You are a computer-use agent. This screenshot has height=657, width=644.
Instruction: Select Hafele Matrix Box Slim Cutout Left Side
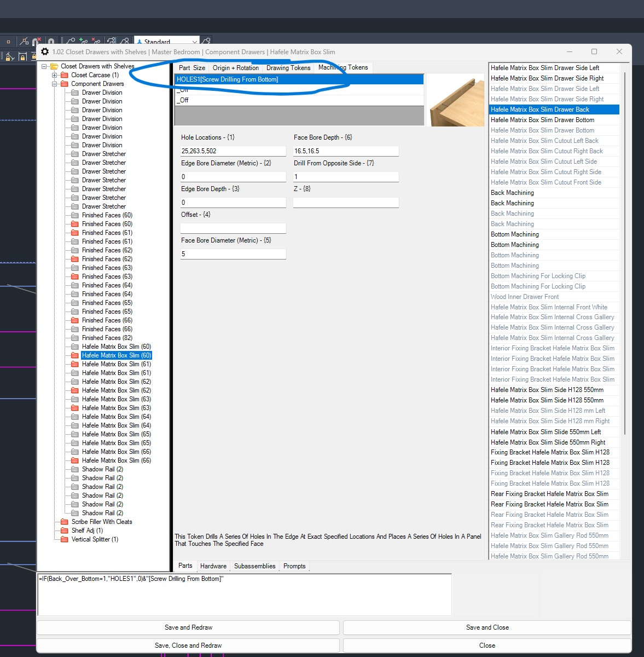[554, 162]
